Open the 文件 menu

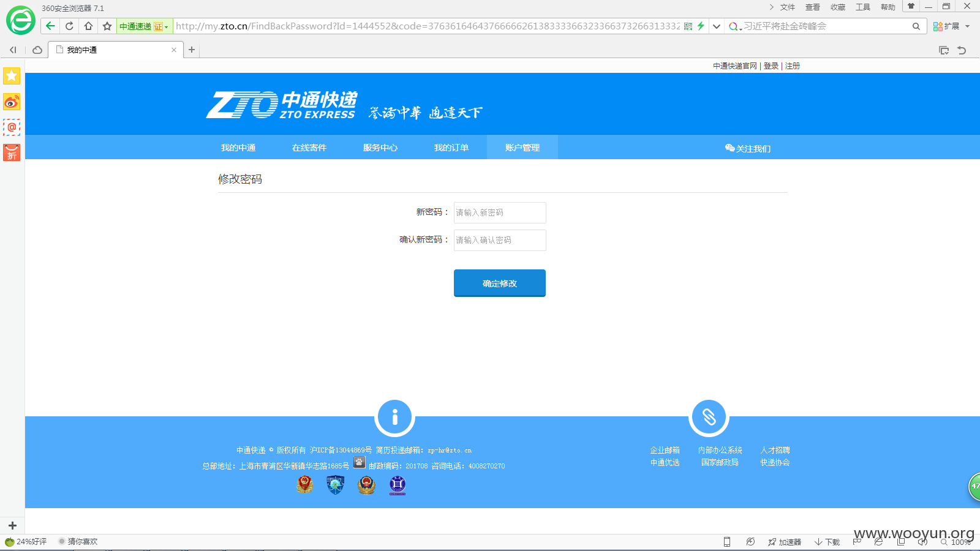[x=788, y=7]
